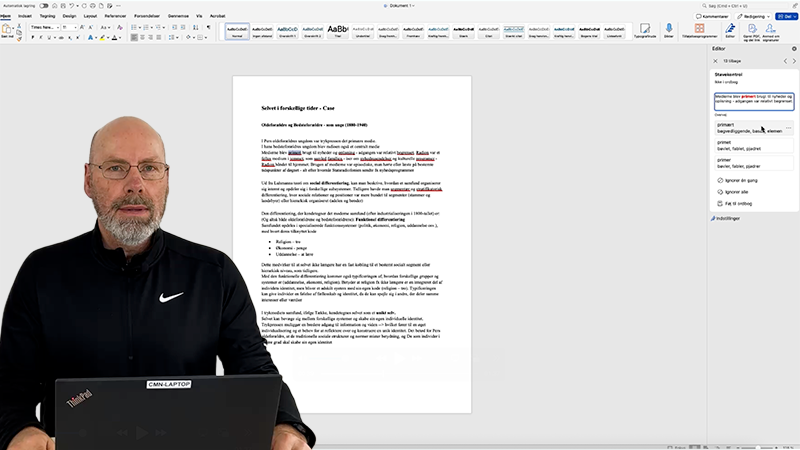
Task: Switch to the Referencer tab
Action: click(x=116, y=16)
